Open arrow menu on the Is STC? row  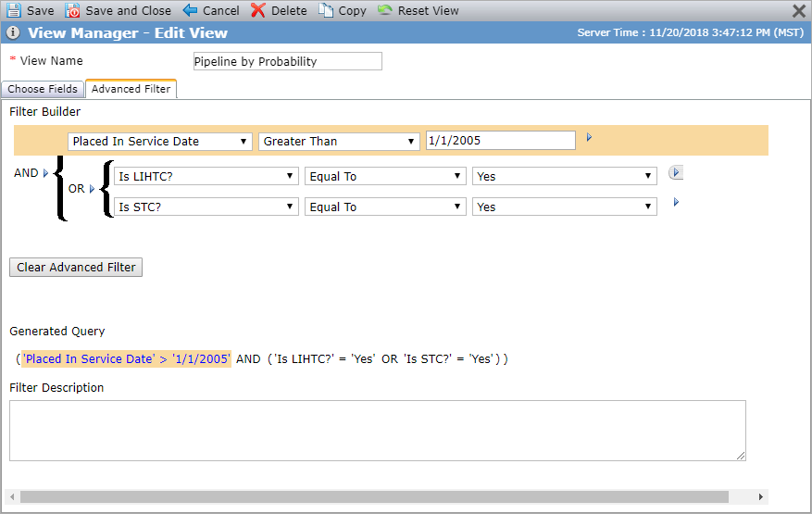676,202
